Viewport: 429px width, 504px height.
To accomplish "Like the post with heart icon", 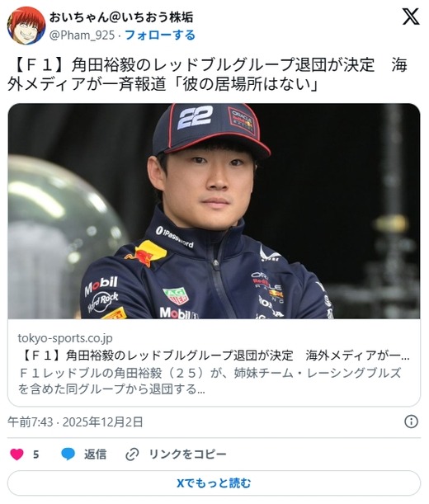I will tap(16, 455).
